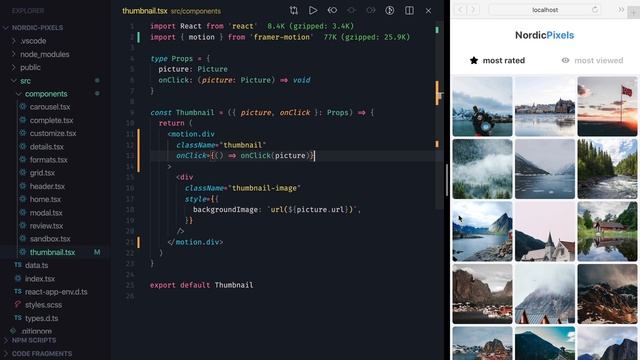
Task: Open the foggy mountain with rooftops thumbnail
Action: tap(544, 294)
